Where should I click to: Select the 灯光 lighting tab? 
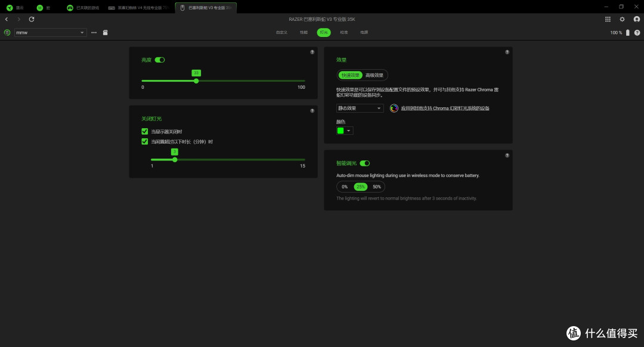(324, 32)
